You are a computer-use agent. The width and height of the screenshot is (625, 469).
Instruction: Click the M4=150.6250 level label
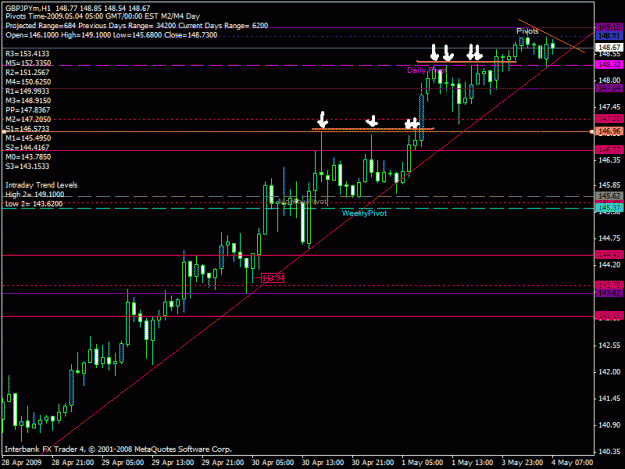(x=28, y=82)
